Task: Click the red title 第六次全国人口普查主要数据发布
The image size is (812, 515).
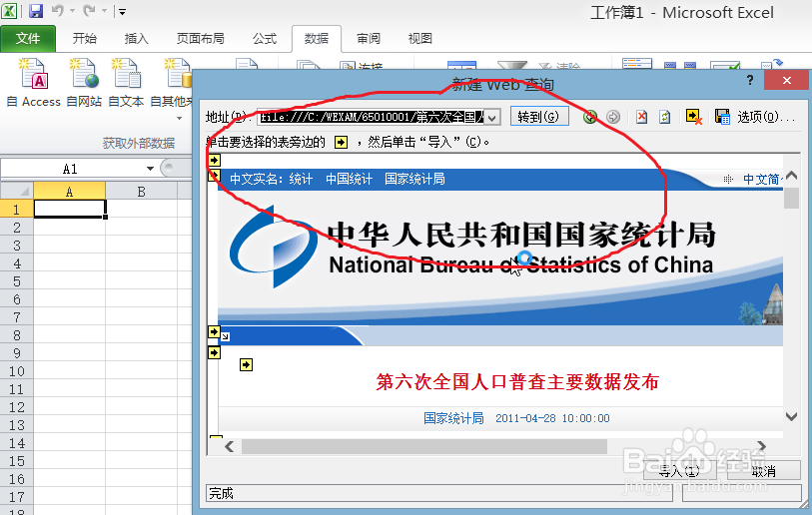Action: [517, 382]
